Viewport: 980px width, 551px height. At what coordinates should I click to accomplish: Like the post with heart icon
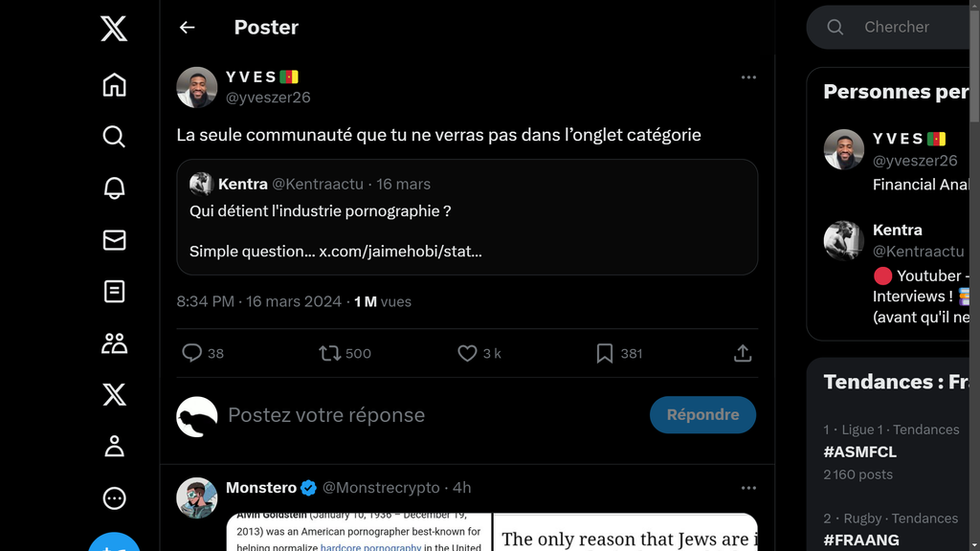pos(467,353)
